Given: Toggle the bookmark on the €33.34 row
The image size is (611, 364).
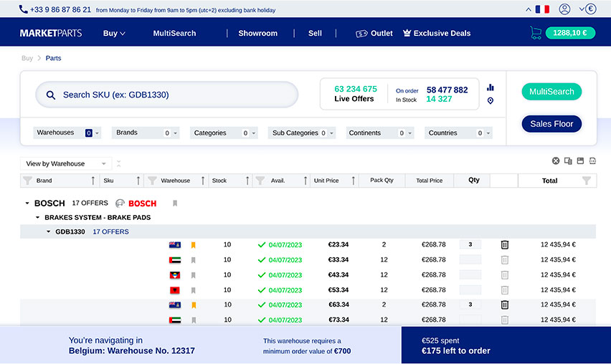Looking at the screenshot, I should tap(193, 260).
